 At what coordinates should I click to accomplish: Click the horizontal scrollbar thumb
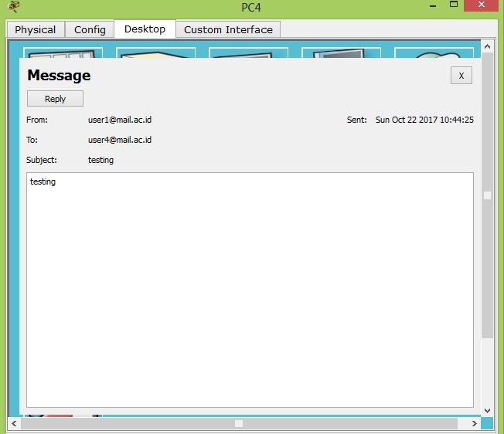pyautogui.click(x=239, y=423)
